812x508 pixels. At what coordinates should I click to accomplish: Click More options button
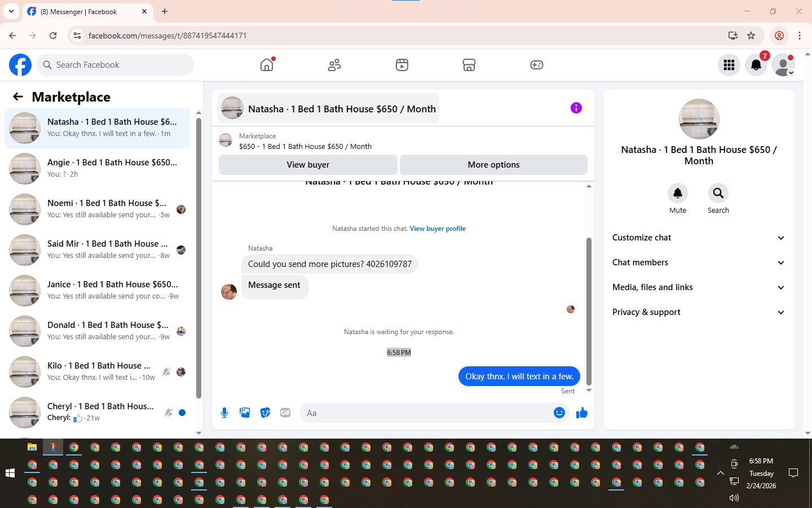(493, 165)
